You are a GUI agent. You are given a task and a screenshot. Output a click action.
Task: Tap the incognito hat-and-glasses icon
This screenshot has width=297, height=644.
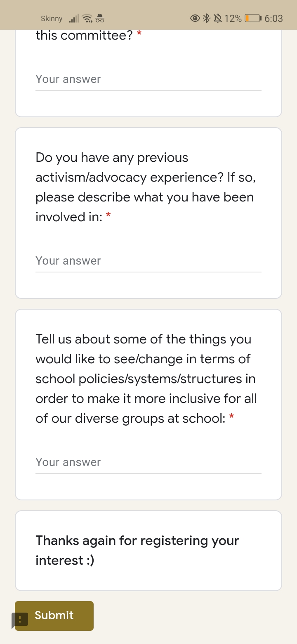pos(100,18)
